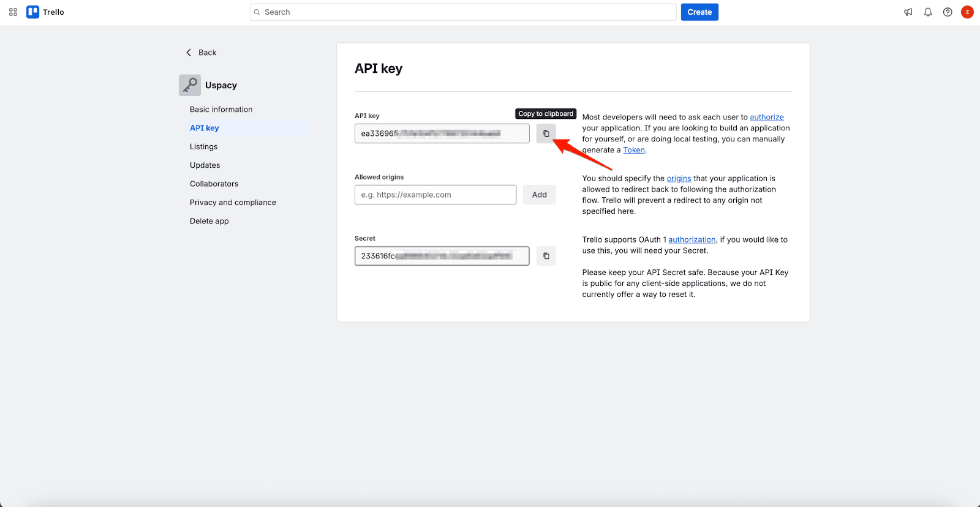Open the notifications bell
The image size is (980, 507).
[x=928, y=12]
